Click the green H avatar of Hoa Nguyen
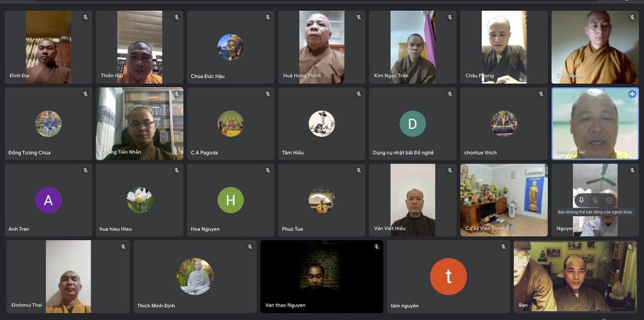This screenshot has height=320, width=644. tap(230, 200)
